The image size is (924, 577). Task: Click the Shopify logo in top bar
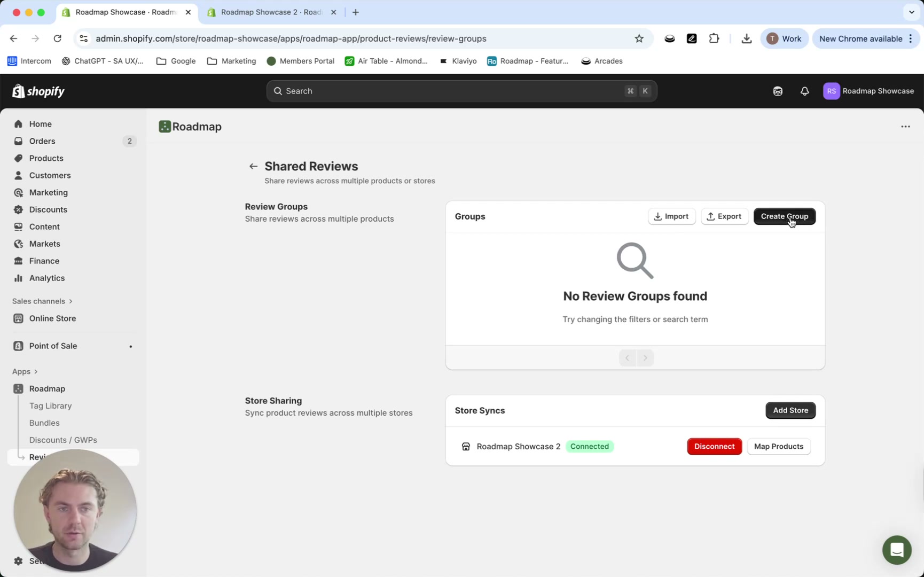click(x=38, y=91)
